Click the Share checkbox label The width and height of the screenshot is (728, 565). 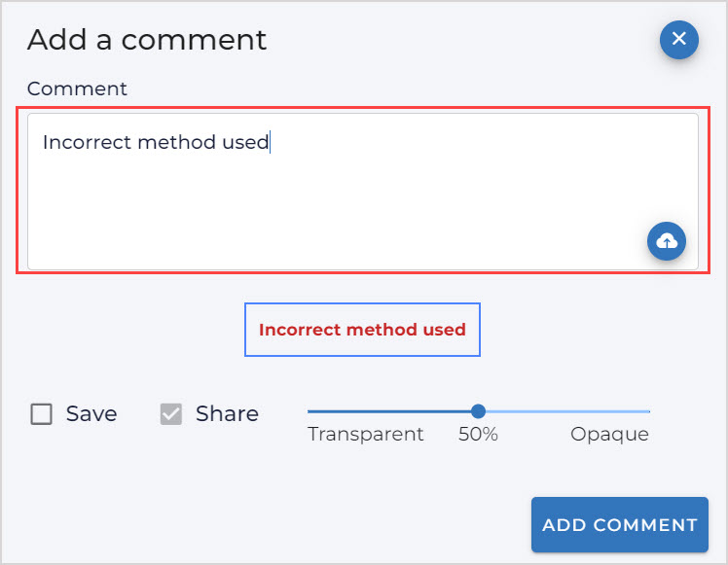coord(227,414)
